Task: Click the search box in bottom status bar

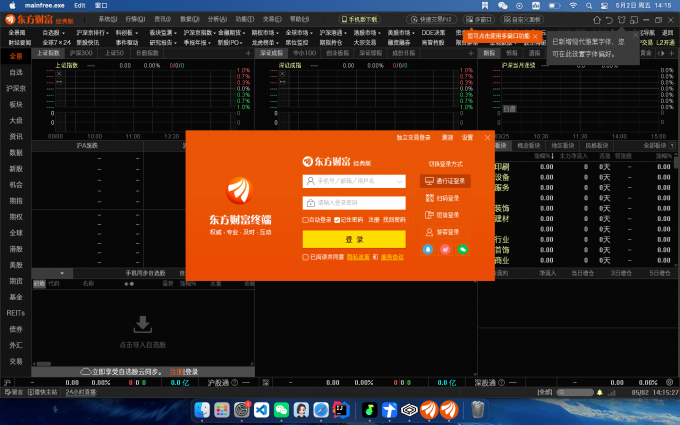Action: (x=575, y=392)
